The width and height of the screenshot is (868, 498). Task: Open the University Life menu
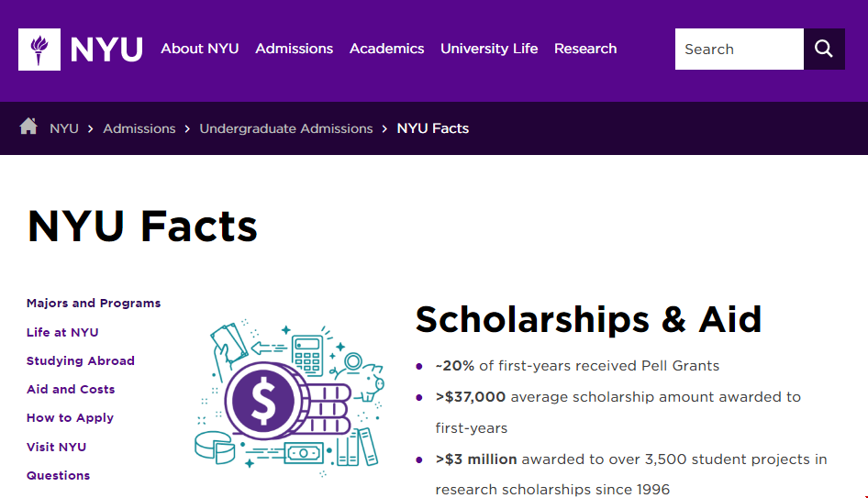click(489, 49)
